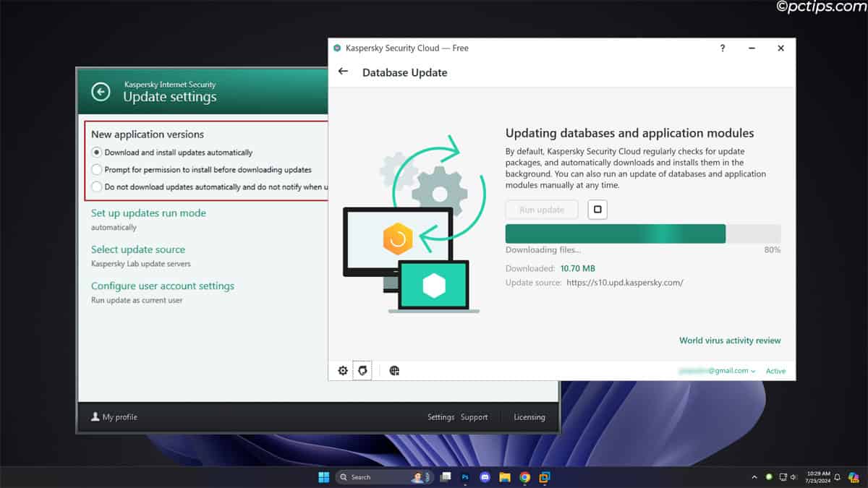Open File Explorer from the taskbar

505,477
